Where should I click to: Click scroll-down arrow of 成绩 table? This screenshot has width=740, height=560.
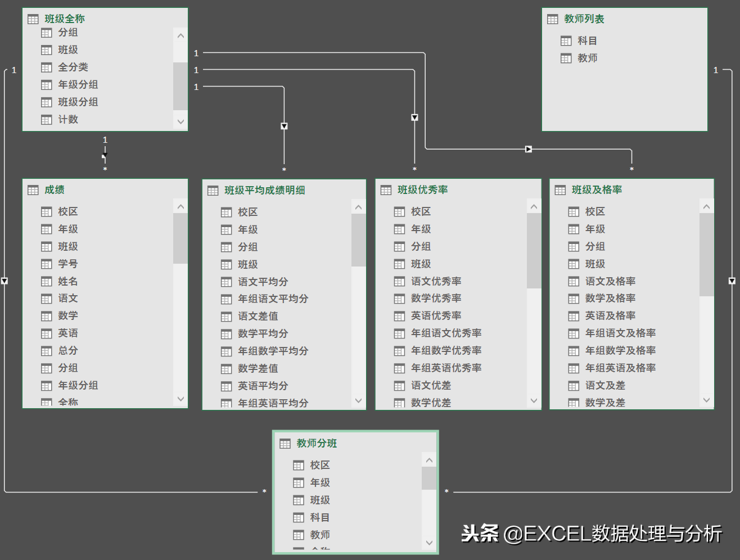181,399
